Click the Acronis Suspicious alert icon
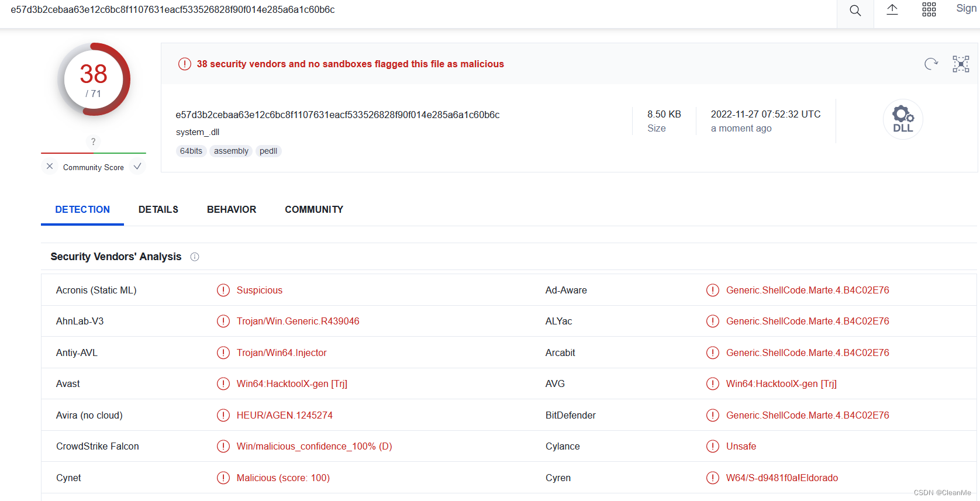The width and height of the screenshot is (980, 501). pyautogui.click(x=223, y=291)
